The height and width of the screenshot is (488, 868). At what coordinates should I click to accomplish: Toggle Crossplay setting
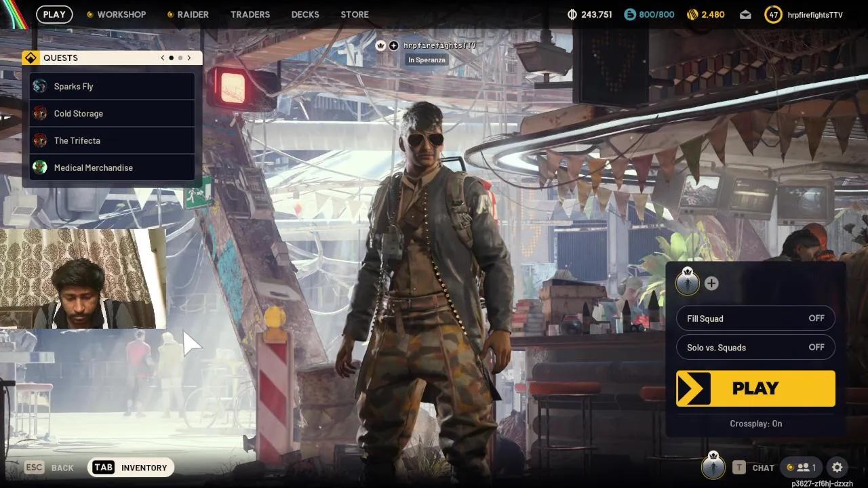(x=755, y=424)
